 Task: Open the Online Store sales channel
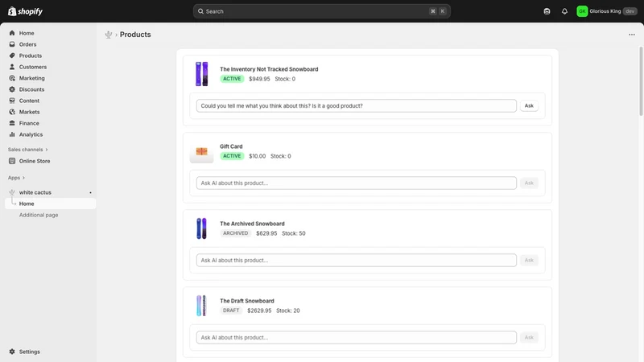click(35, 162)
